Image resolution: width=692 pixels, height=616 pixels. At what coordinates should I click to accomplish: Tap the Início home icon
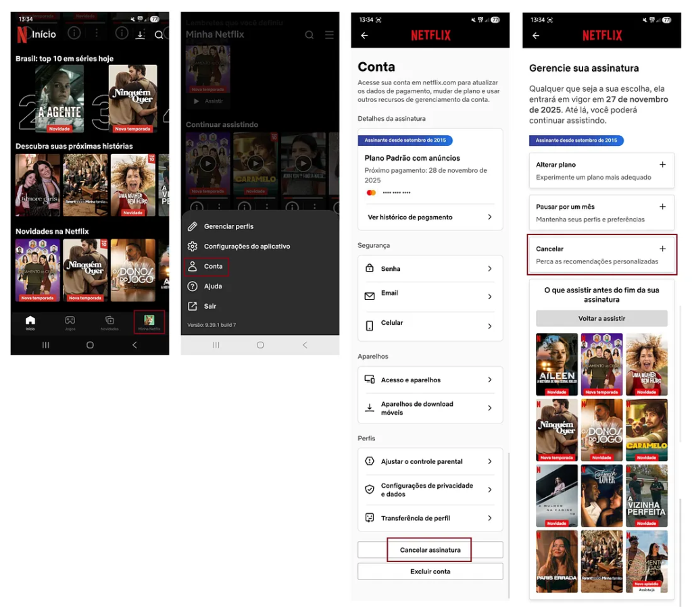point(30,322)
